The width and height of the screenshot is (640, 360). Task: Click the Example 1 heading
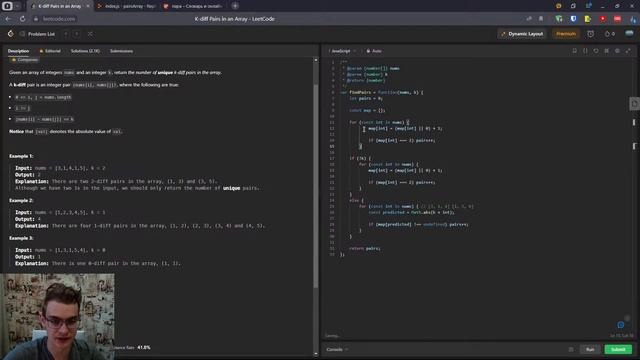21,156
